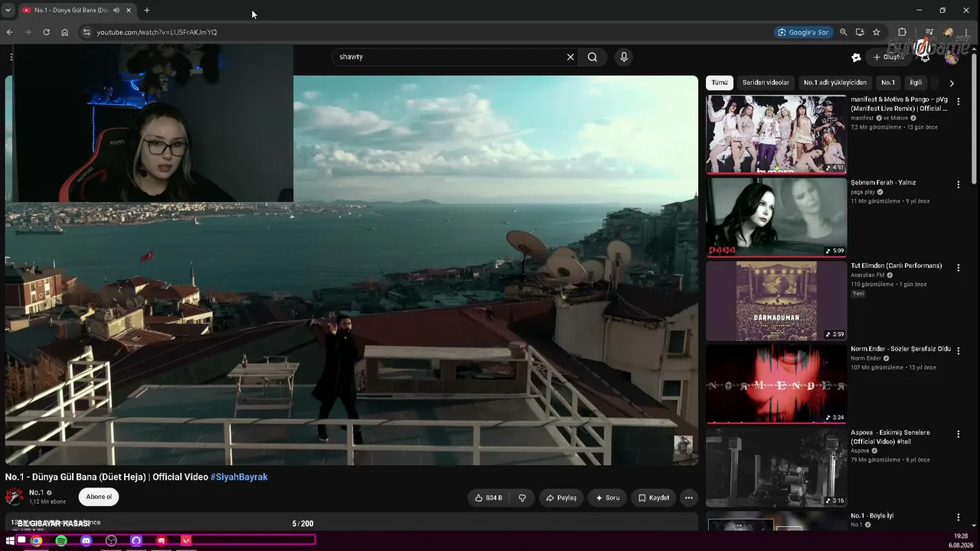The width and height of the screenshot is (980, 551).
Task: View site information next to the URL
Action: (x=87, y=32)
